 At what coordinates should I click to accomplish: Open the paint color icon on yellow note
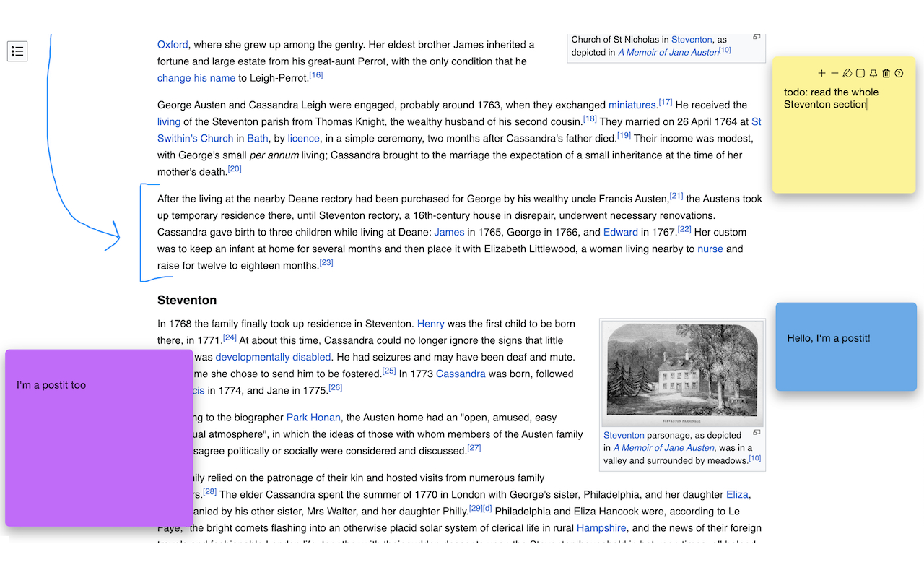pos(847,73)
